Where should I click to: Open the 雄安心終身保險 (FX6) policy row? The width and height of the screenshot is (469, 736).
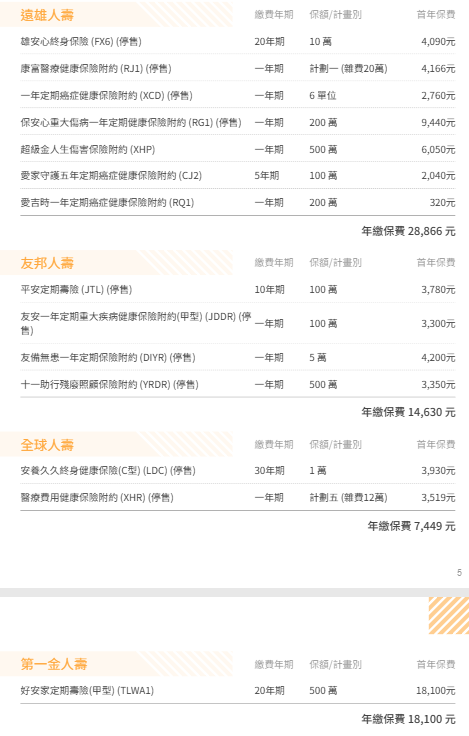click(238, 42)
